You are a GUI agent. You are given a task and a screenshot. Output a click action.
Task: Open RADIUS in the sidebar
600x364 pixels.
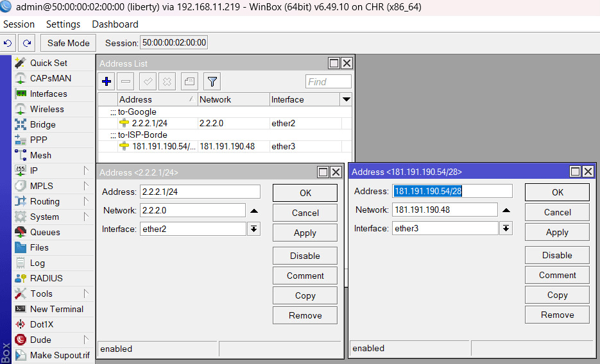(x=53, y=278)
